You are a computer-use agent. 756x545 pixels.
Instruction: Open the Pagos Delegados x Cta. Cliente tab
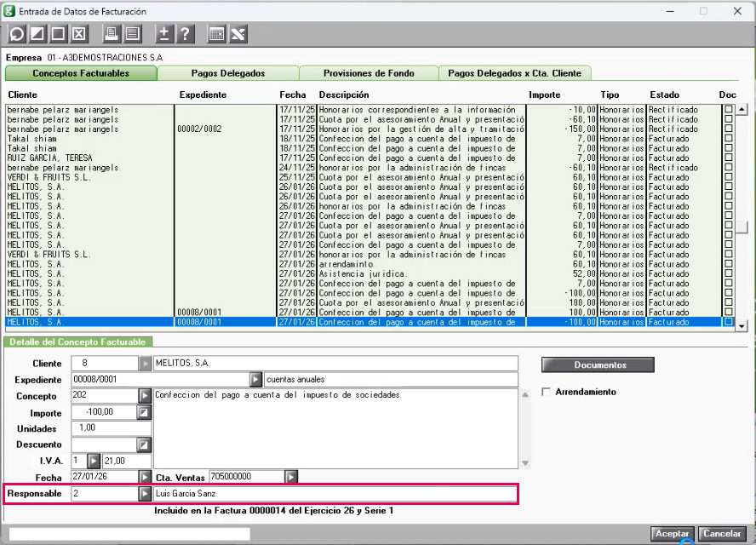pyautogui.click(x=515, y=73)
